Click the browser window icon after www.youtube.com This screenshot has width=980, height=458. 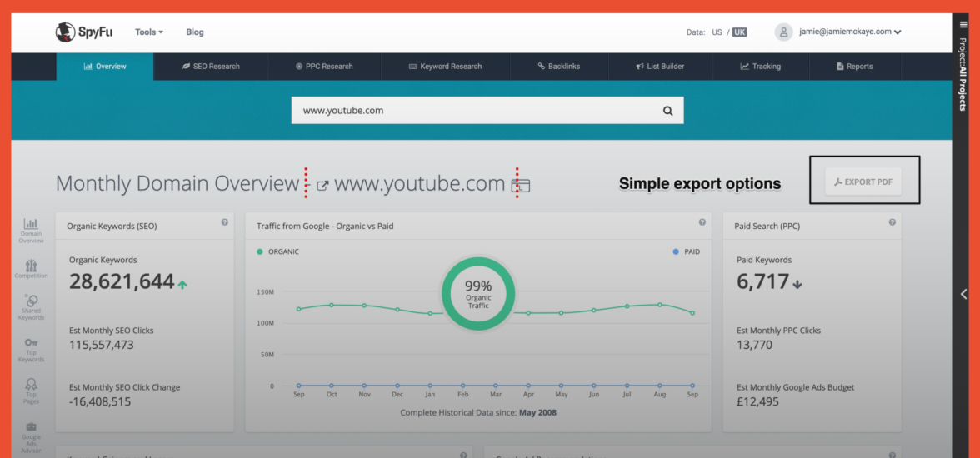[x=521, y=186]
